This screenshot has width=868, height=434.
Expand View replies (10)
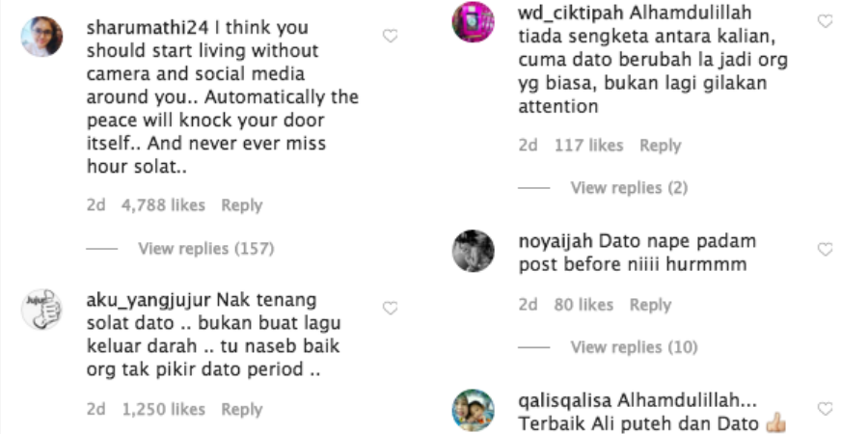click(634, 347)
